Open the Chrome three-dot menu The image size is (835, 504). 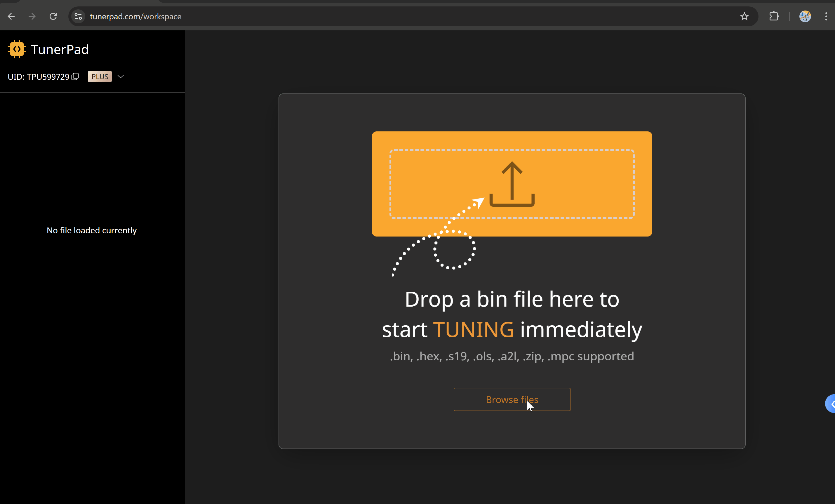[826, 16]
